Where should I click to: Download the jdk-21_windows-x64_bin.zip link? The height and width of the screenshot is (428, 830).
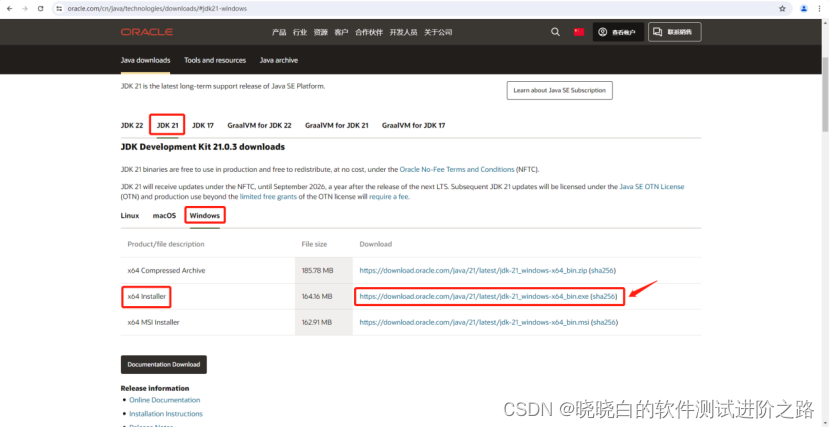473,270
